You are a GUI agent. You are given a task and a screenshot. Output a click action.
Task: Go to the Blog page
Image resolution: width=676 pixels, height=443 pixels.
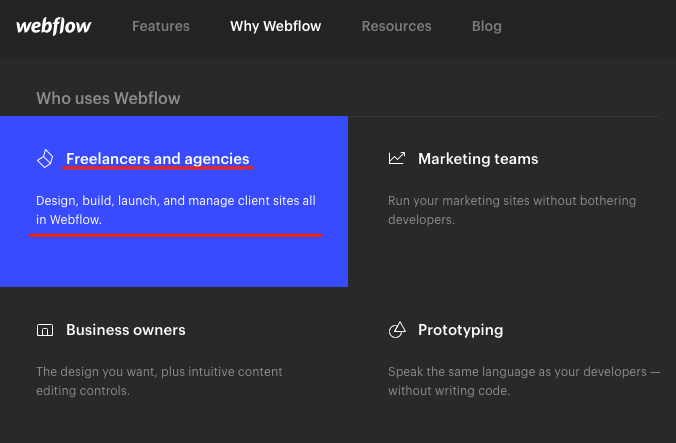(x=486, y=26)
